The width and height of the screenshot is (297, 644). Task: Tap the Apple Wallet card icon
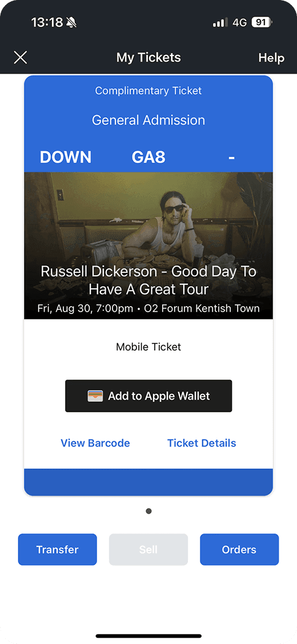click(95, 396)
